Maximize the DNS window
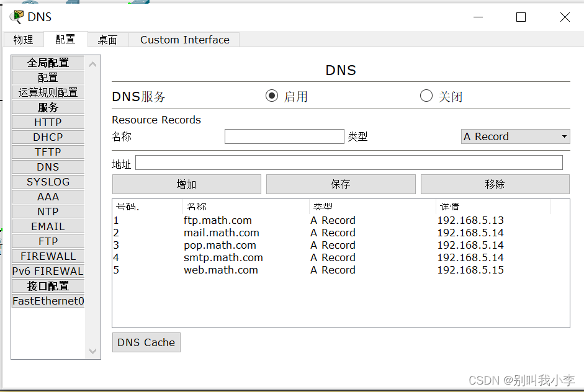 pyautogui.click(x=521, y=17)
